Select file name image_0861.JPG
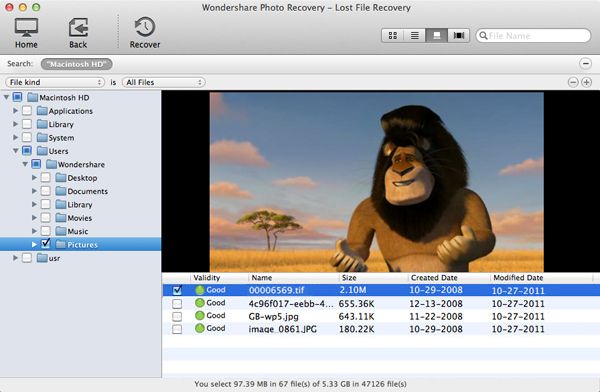Screen dimensions: 600x392 283,329
